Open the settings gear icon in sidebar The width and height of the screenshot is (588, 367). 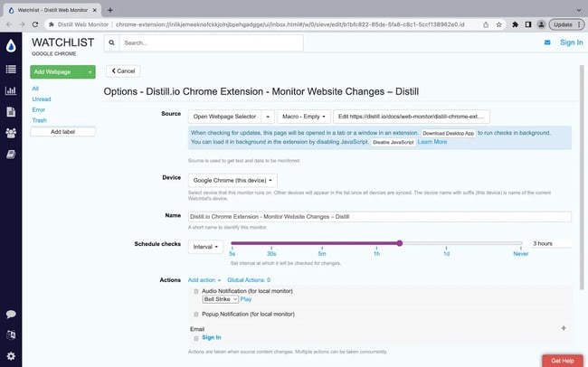point(11,356)
